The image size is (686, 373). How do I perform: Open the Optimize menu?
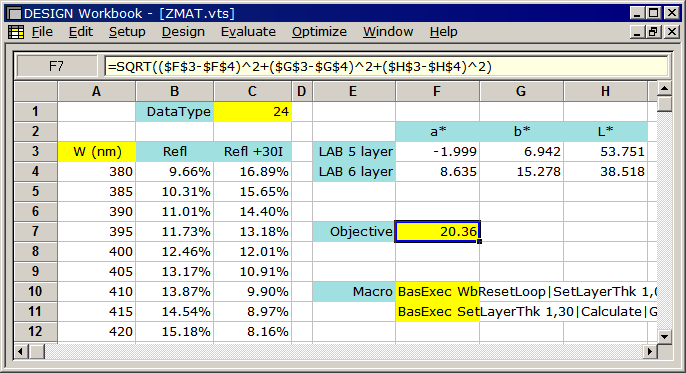[319, 32]
